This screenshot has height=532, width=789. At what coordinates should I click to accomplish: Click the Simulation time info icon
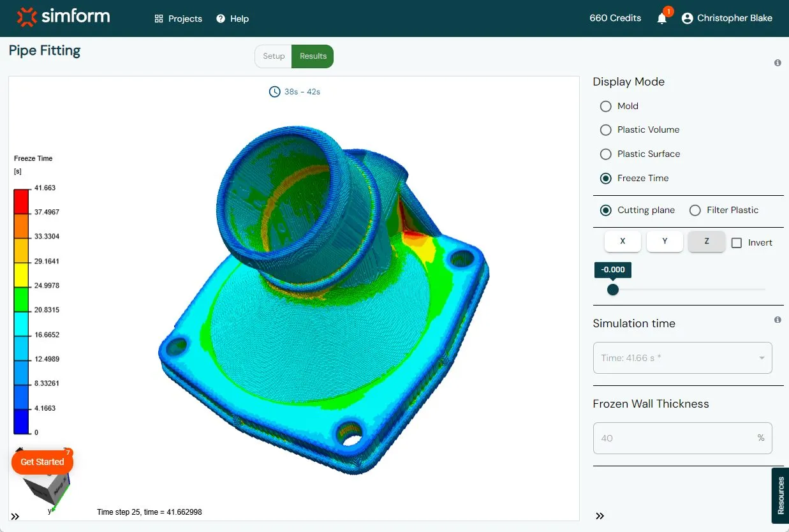click(x=778, y=320)
